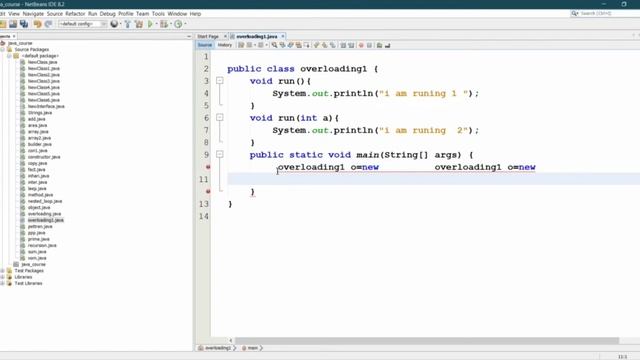Click the error marker on line 10
640x360 pixels.
[208, 167]
